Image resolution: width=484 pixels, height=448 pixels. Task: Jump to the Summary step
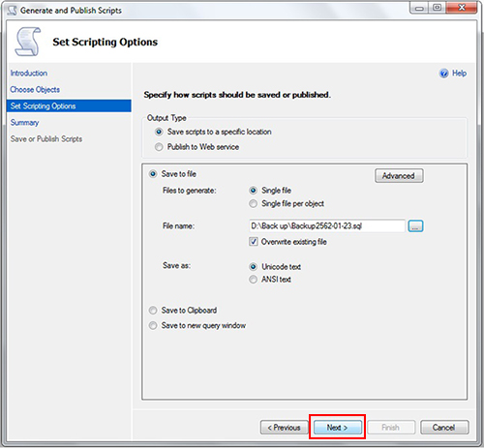coord(24,123)
